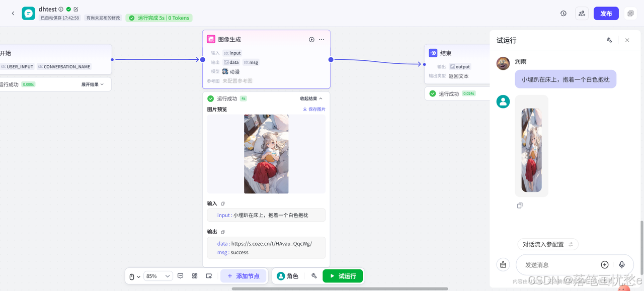Click the 结束 node icon

click(x=433, y=53)
